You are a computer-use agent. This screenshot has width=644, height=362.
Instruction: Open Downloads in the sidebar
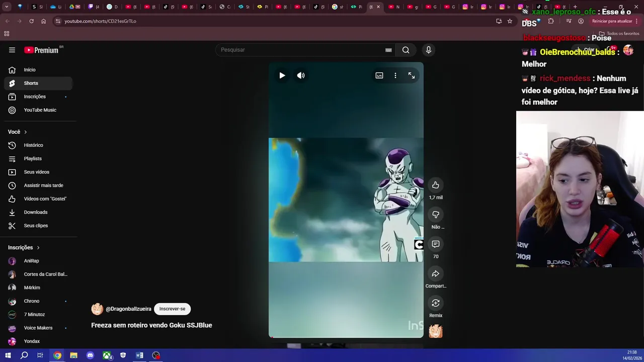(x=38, y=212)
